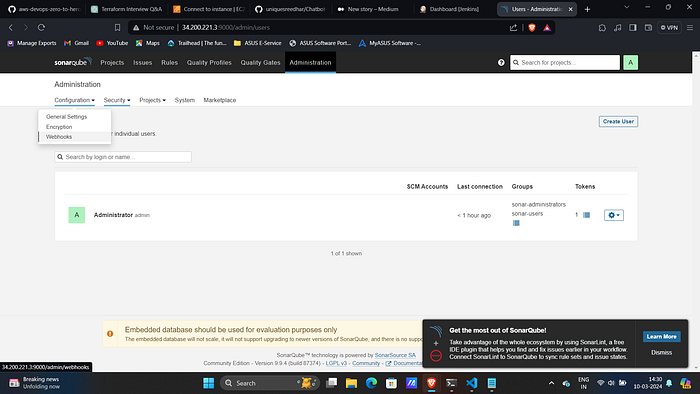This screenshot has height=394, width=700.
Task: Select Encryption from the menu
Action: click(59, 127)
